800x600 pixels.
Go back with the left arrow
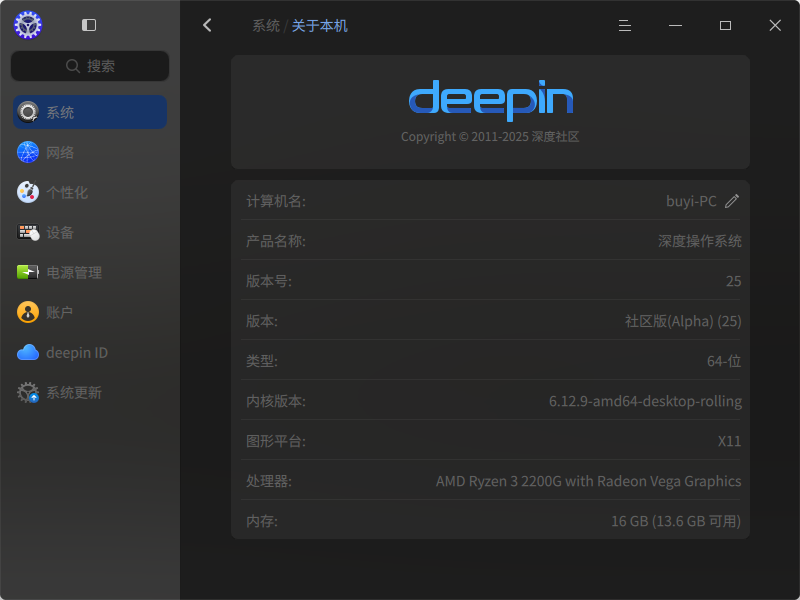coord(207,25)
